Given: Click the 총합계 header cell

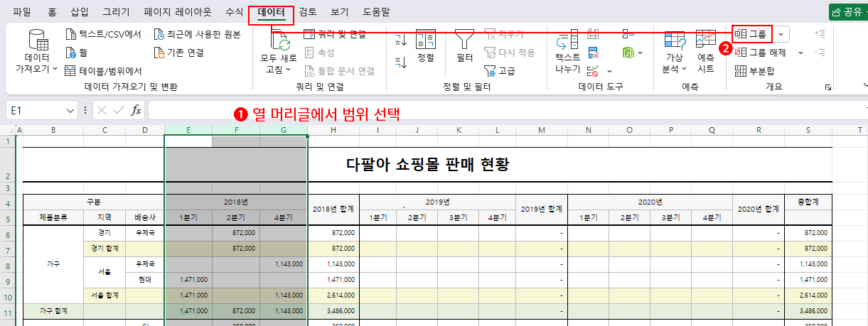Looking at the screenshot, I should [x=808, y=201].
